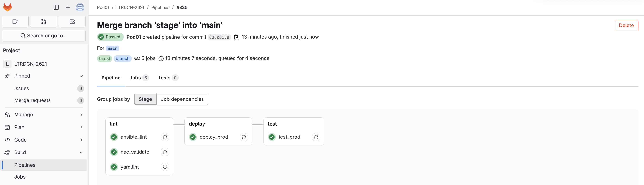Copy commit SHA with clipboard icon
The image size is (644, 185).
coord(236,37)
